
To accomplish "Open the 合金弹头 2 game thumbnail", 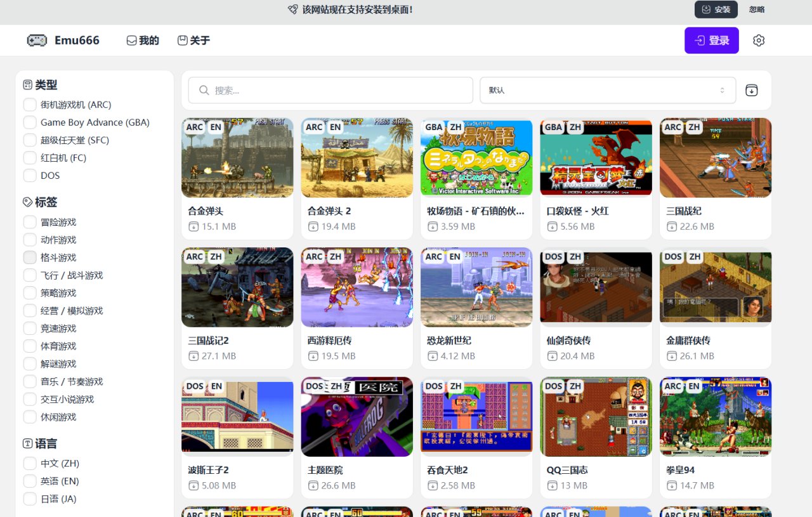I will tap(357, 157).
